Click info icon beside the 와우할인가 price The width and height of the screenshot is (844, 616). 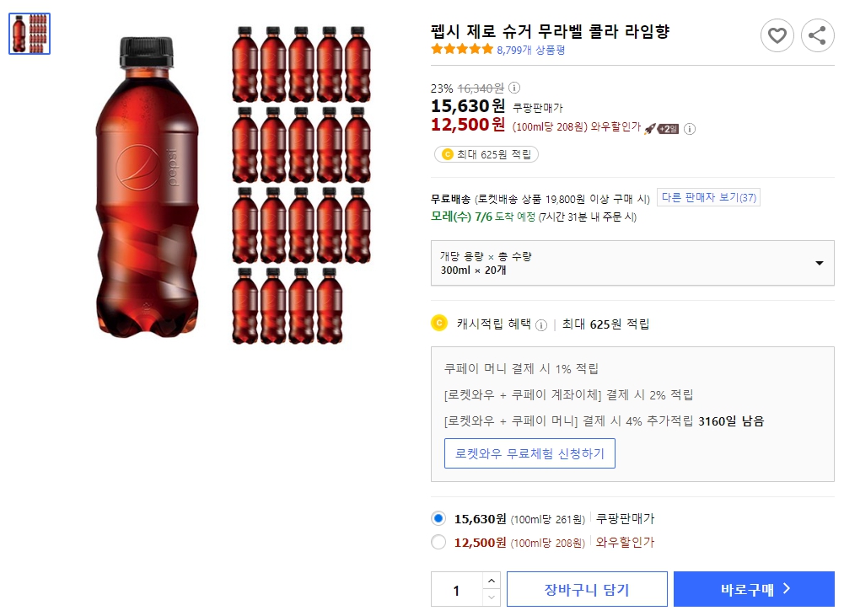(x=690, y=130)
